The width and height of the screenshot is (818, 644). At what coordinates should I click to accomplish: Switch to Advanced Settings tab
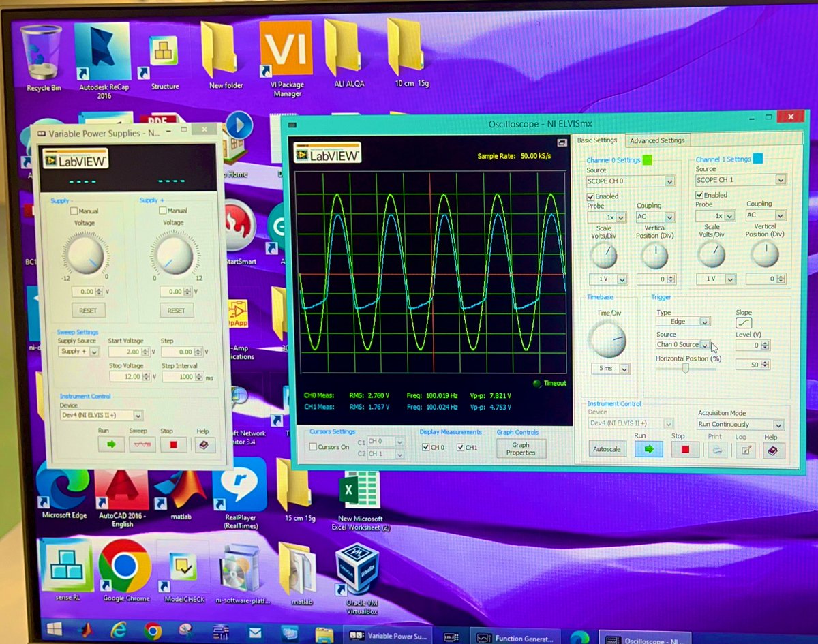657,141
